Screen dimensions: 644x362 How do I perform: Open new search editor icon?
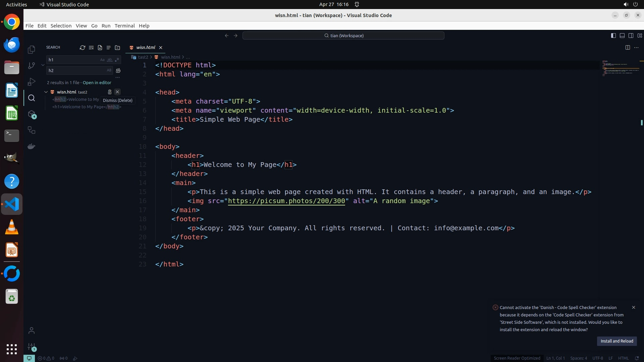point(100,48)
